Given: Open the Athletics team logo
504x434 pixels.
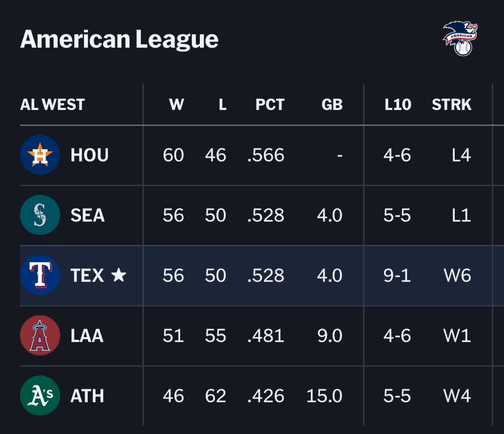Looking at the screenshot, I should click(x=40, y=396).
